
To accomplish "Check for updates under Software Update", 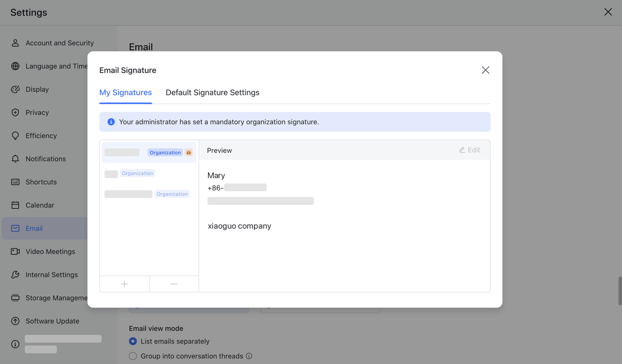I will pos(52,321).
